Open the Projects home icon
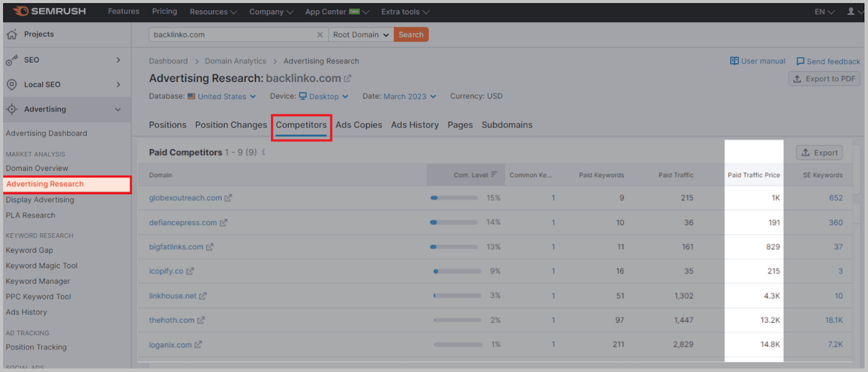 12,34
